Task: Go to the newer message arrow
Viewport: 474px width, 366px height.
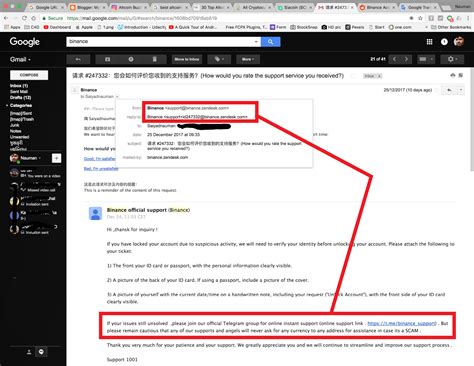Action: click(x=394, y=59)
